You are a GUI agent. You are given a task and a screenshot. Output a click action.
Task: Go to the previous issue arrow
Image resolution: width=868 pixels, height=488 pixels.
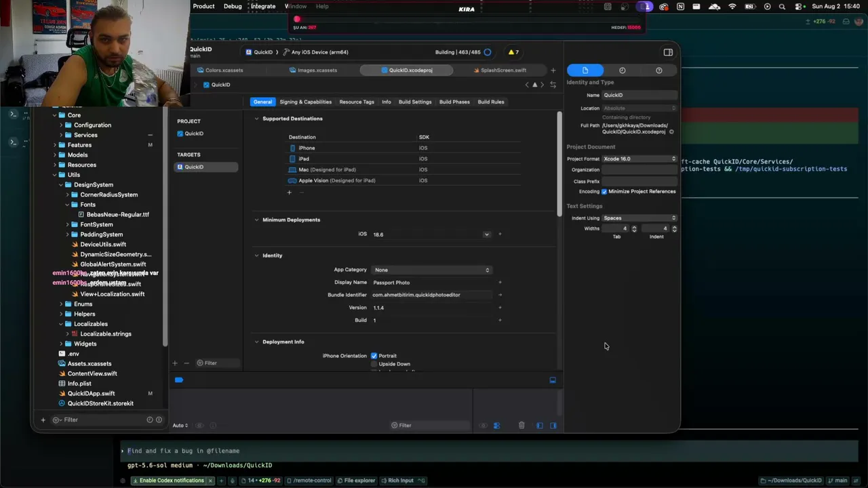(527, 85)
